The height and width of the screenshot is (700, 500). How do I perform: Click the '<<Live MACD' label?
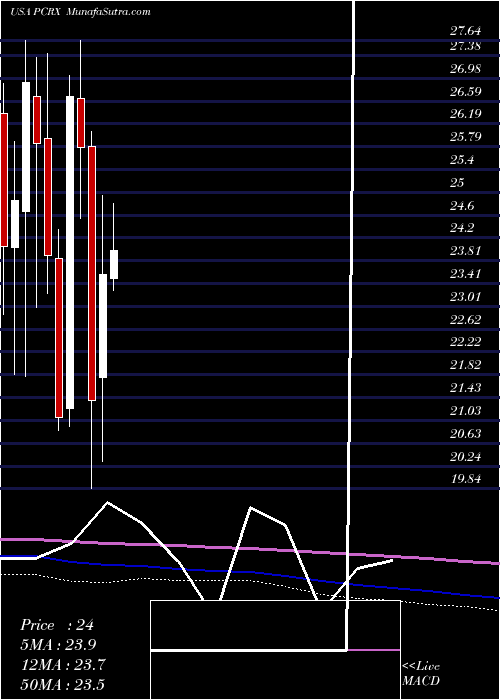point(421,674)
